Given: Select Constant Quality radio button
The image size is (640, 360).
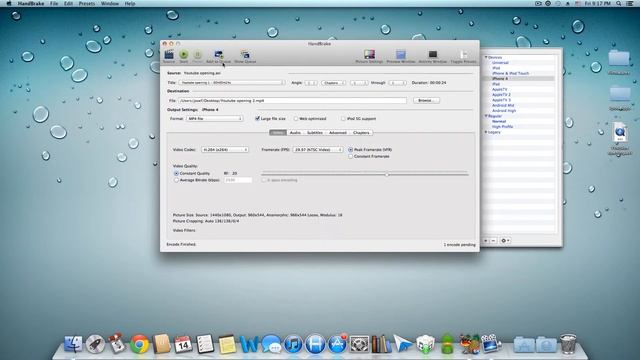Looking at the screenshot, I should [176, 173].
